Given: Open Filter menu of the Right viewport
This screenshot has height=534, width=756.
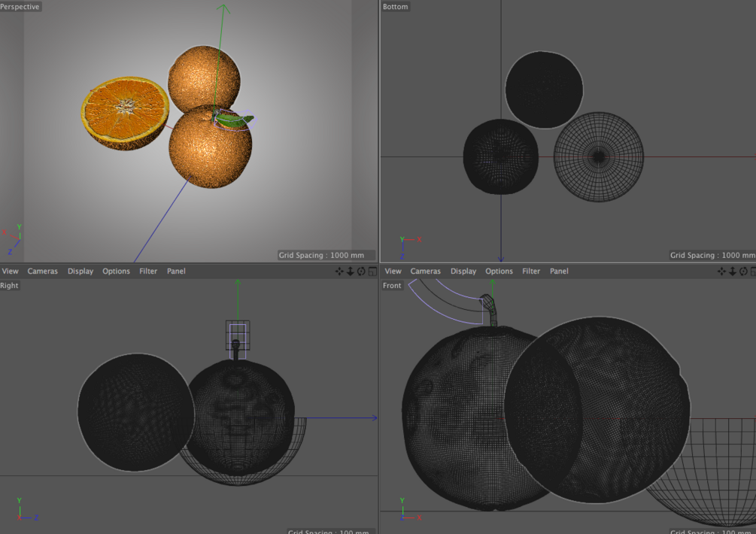Looking at the screenshot, I should pos(148,272).
